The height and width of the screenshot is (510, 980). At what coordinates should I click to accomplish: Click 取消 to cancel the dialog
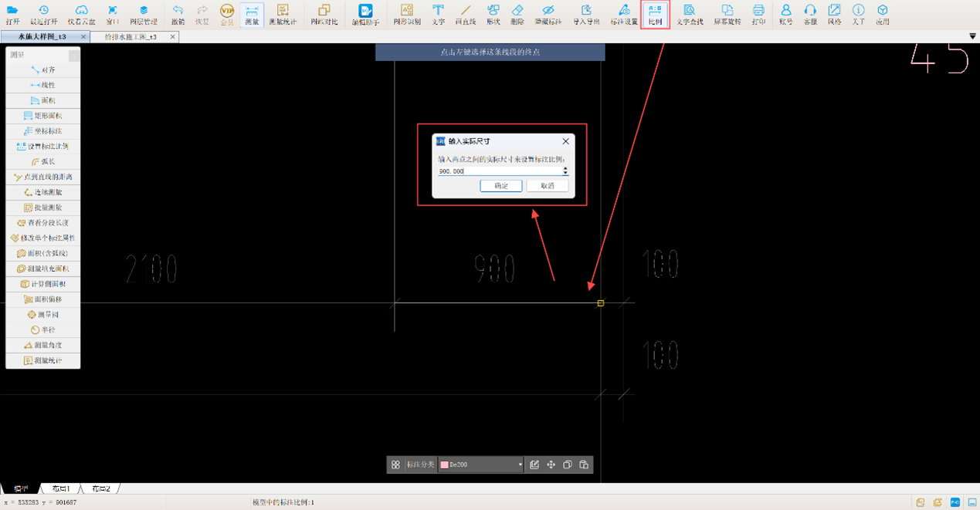coord(547,186)
